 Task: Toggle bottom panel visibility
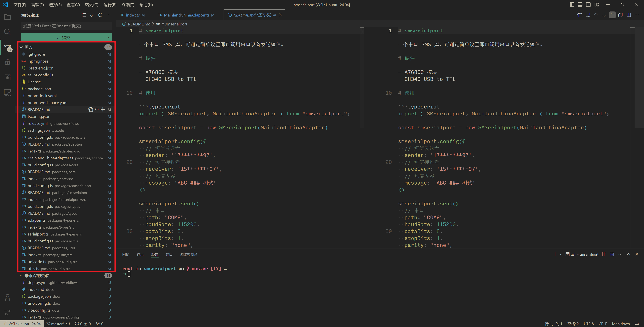click(x=580, y=5)
